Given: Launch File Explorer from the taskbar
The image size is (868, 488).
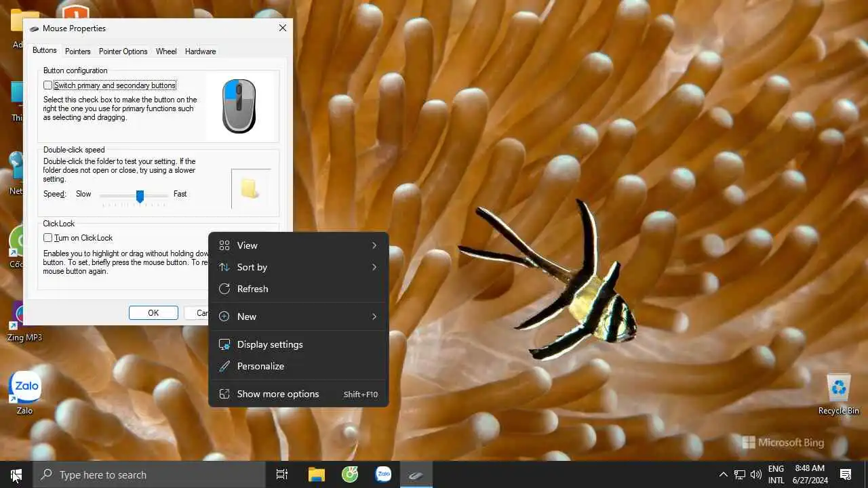Looking at the screenshot, I should (x=317, y=474).
